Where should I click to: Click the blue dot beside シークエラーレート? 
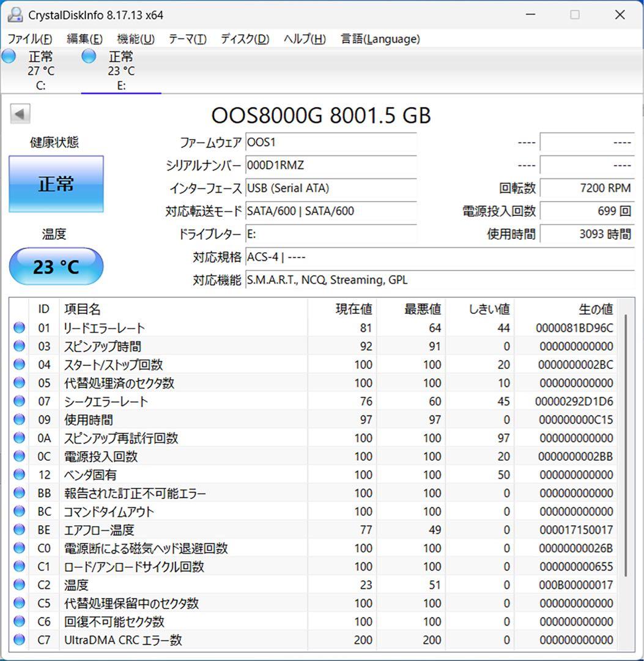pyautogui.click(x=18, y=401)
